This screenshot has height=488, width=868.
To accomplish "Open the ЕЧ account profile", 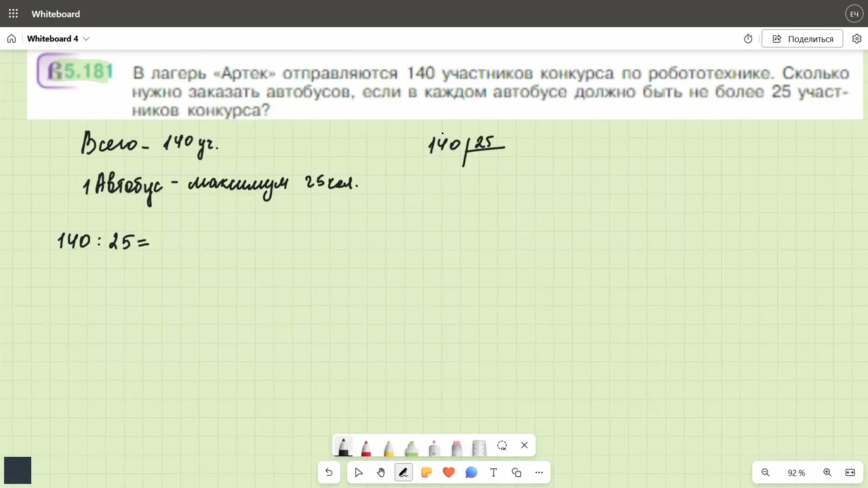I will click(854, 14).
